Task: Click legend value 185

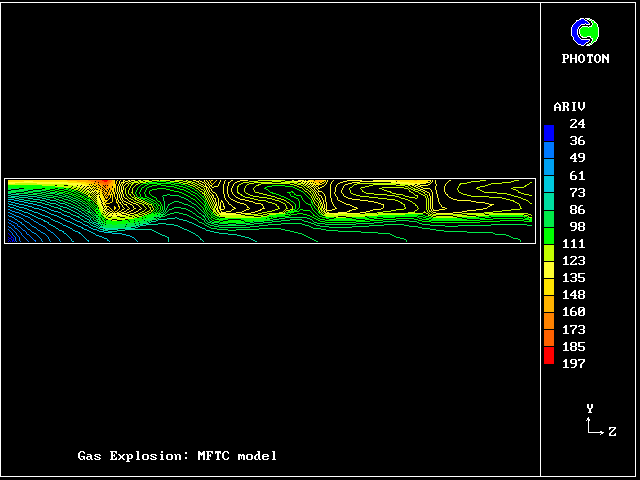Action: pyautogui.click(x=577, y=346)
